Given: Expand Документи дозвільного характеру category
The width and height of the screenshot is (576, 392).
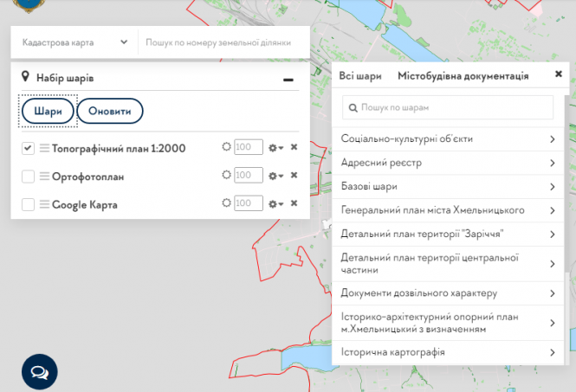Looking at the screenshot, I should coord(448,293).
